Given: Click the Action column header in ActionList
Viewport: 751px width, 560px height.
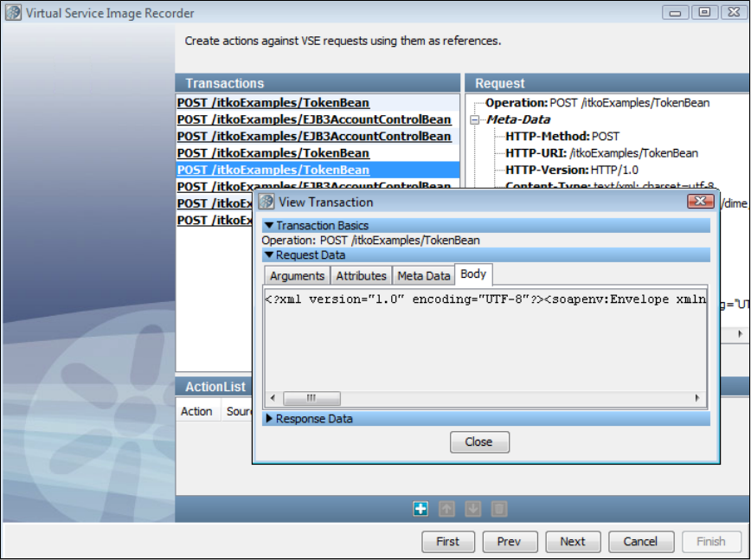Looking at the screenshot, I should [x=196, y=411].
